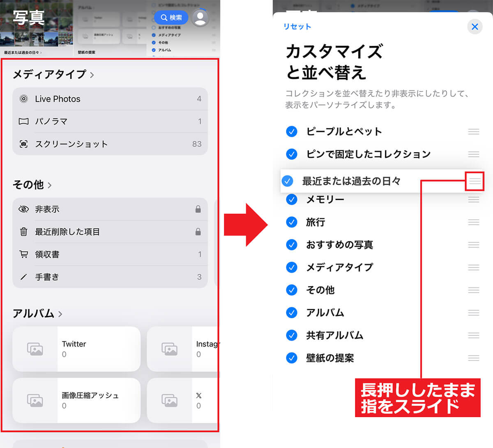493x448 pixels.
Task: Tap the small 壁紙の提案 caption in header
Action: coord(86,53)
